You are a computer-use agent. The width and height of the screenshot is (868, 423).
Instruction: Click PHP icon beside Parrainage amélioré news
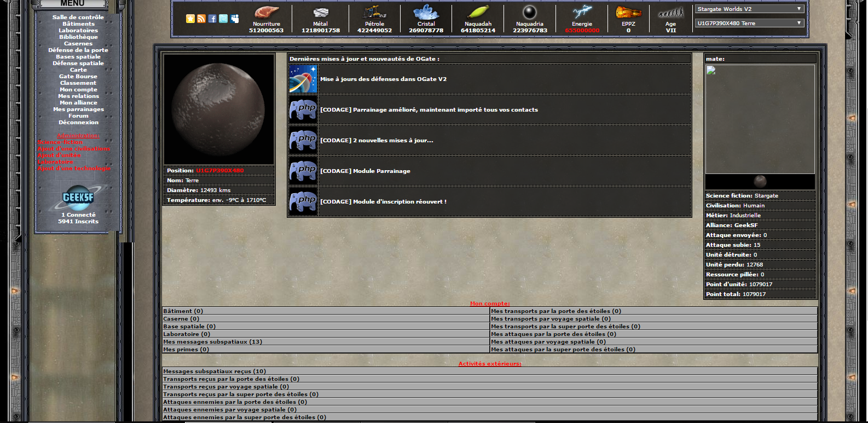click(303, 109)
